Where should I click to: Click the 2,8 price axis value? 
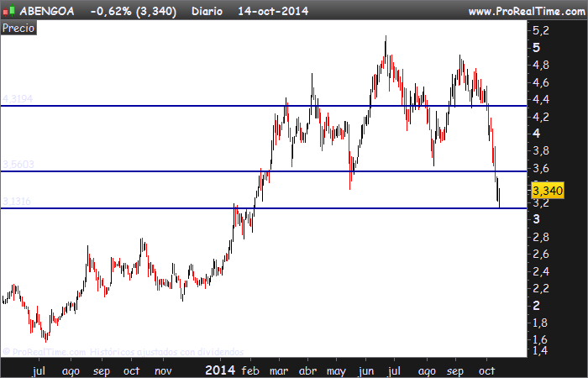coord(541,237)
